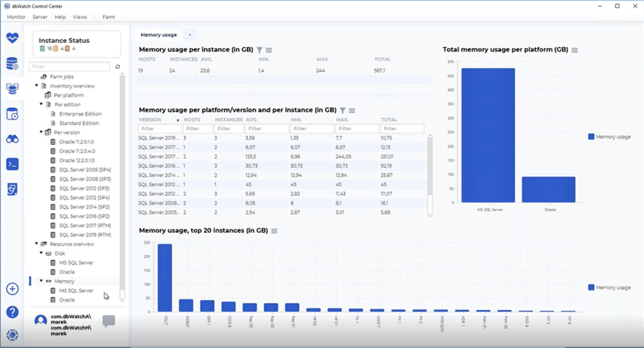Toggle Memory usage legend swatch in top 20 chart
The image size is (644, 348).
591,287
